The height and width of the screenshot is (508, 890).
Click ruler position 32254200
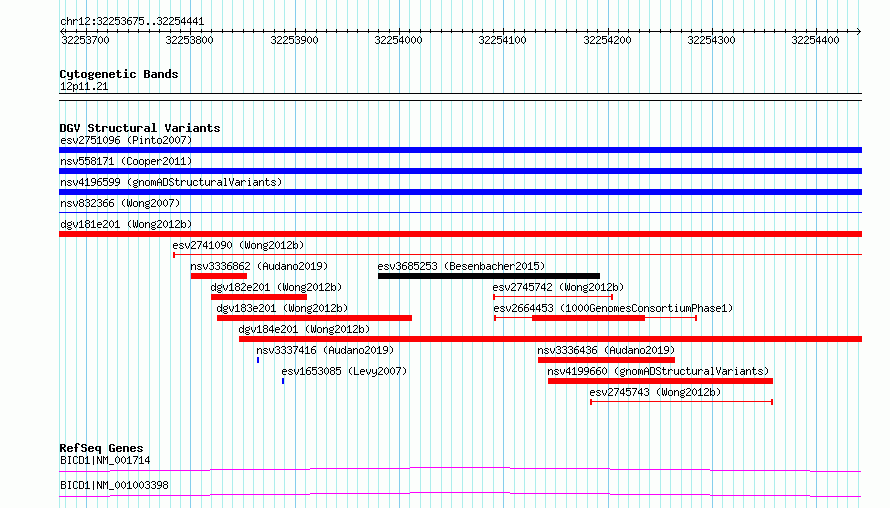tap(607, 40)
